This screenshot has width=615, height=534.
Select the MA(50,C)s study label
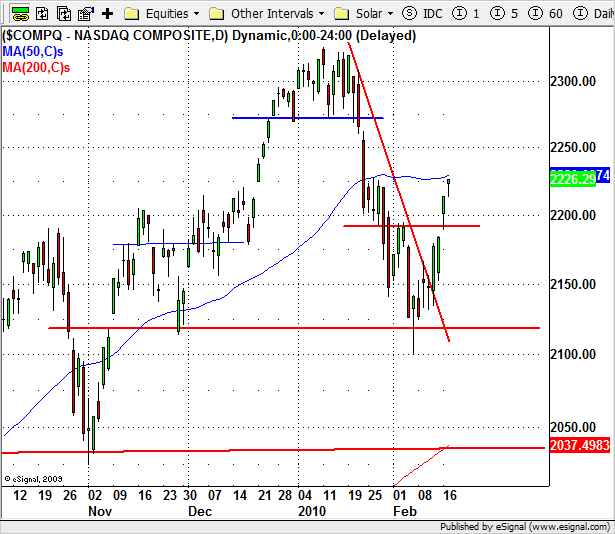coord(33,51)
